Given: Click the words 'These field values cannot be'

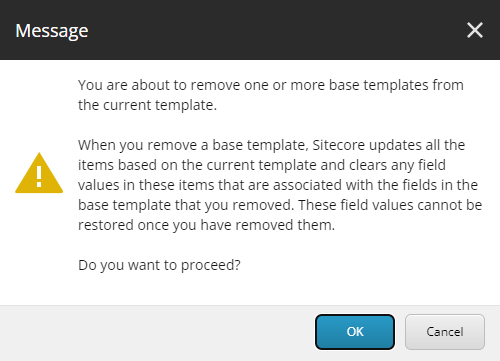Looking at the screenshot, I should [x=390, y=205].
